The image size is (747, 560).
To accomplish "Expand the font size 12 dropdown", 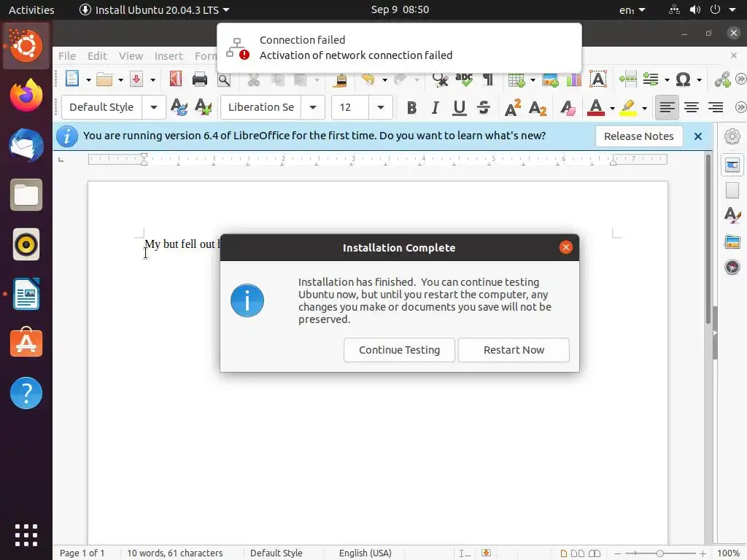I will (x=381, y=107).
